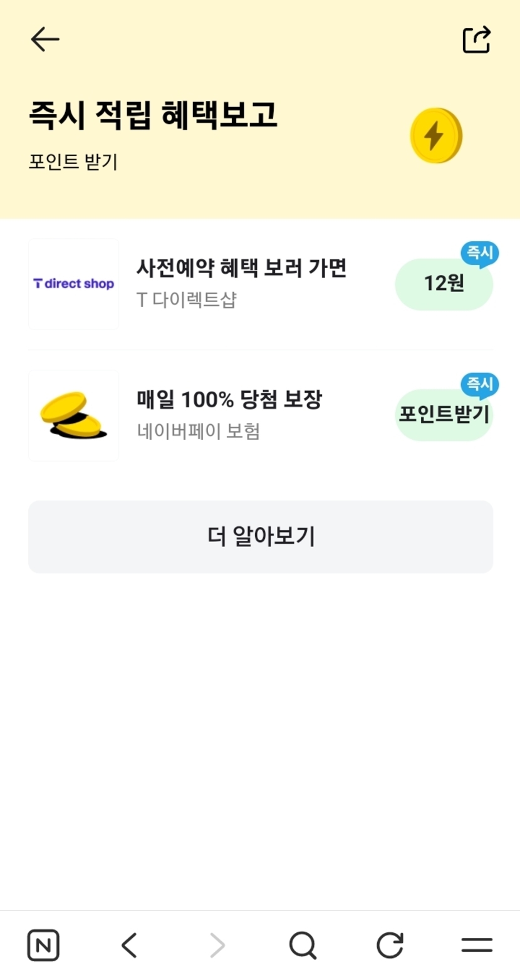Expand list with 더 알아보기
This screenshot has width=520, height=980.
coord(261,536)
